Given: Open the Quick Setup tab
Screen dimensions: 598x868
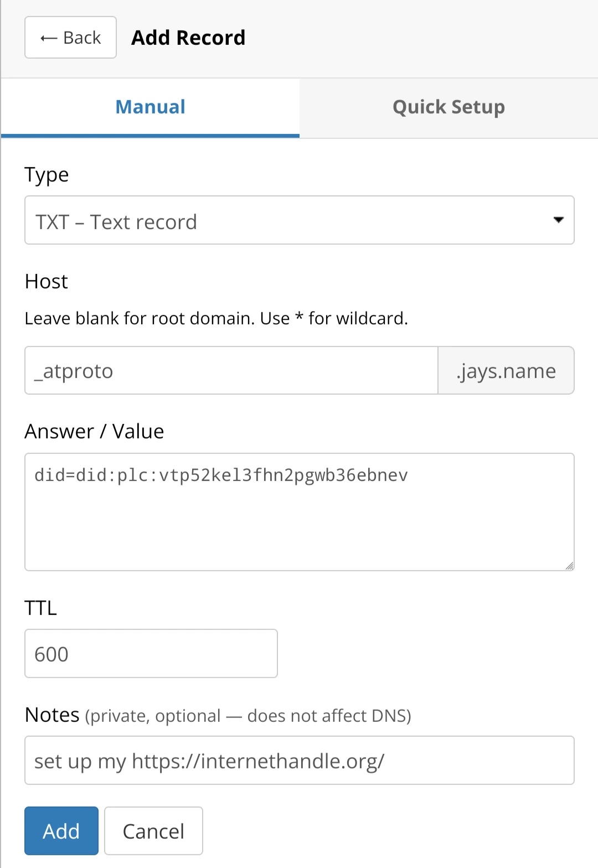Looking at the screenshot, I should [448, 107].
